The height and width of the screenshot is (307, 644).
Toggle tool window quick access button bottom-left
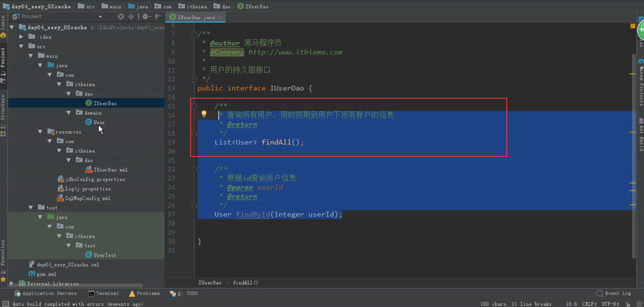[x=5, y=304]
